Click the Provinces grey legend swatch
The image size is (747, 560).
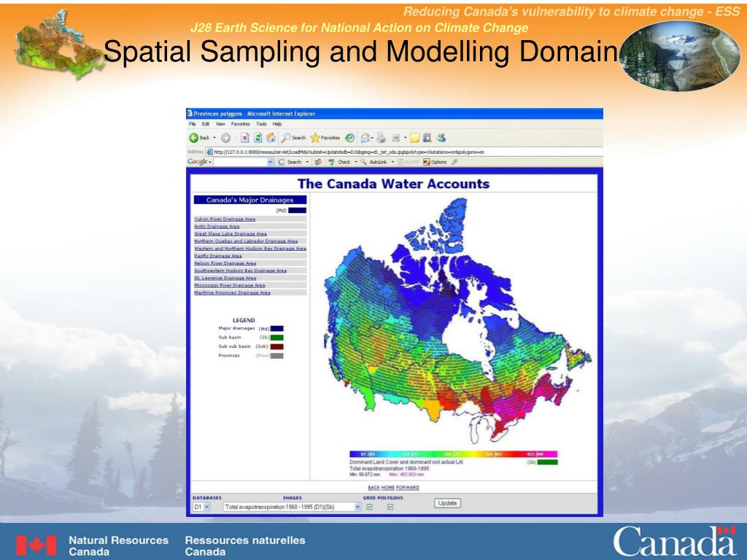[x=276, y=356]
